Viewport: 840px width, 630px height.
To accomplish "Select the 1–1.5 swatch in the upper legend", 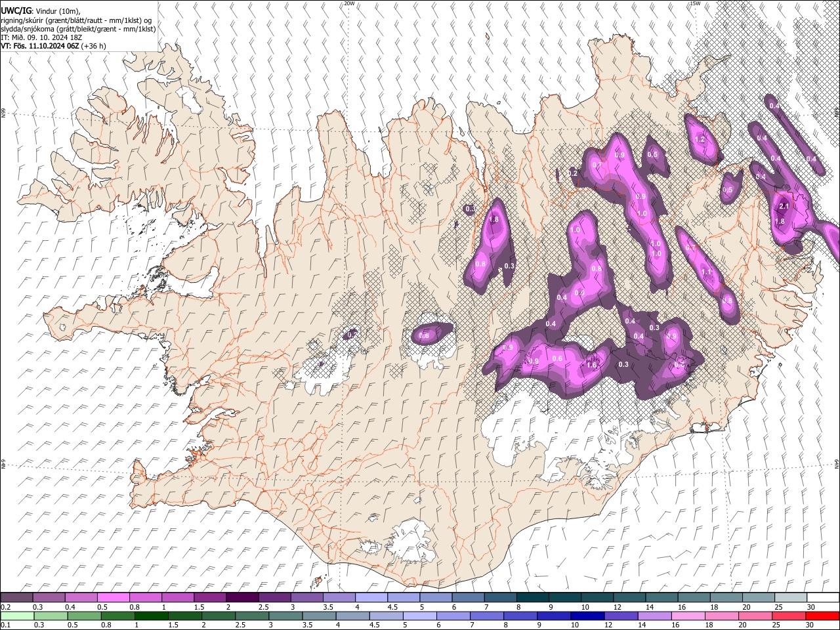I will [178, 597].
